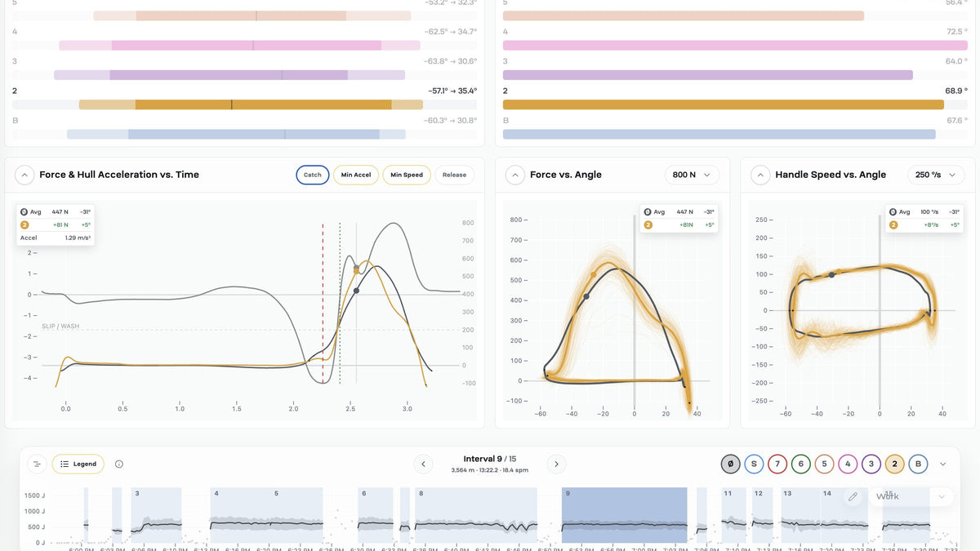Viewport: 980px width, 551px height.
Task: Go to the next interval
Action: (x=556, y=464)
